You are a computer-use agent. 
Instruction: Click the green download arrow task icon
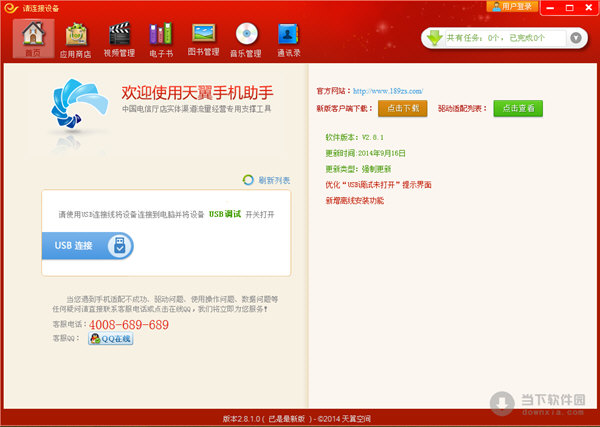[433, 38]
